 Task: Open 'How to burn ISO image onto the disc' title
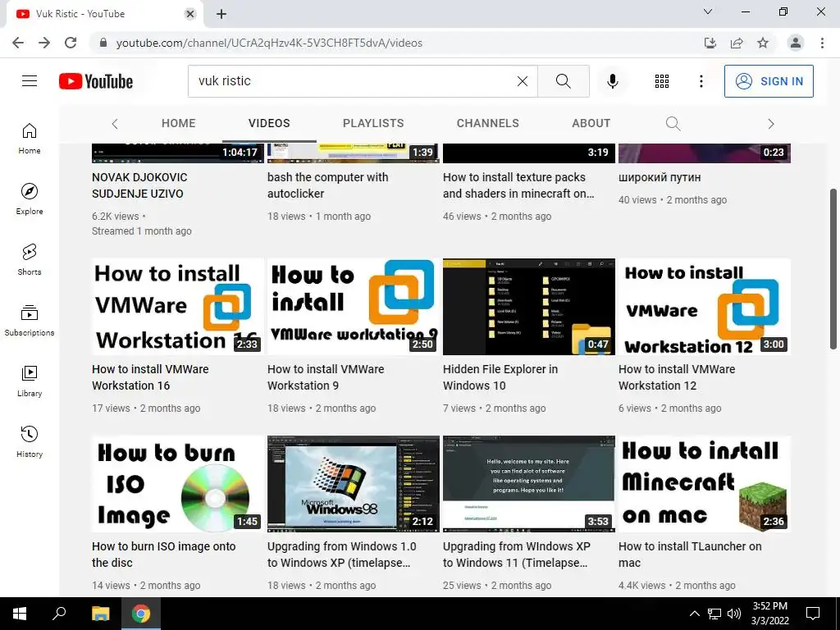point(164,555)
